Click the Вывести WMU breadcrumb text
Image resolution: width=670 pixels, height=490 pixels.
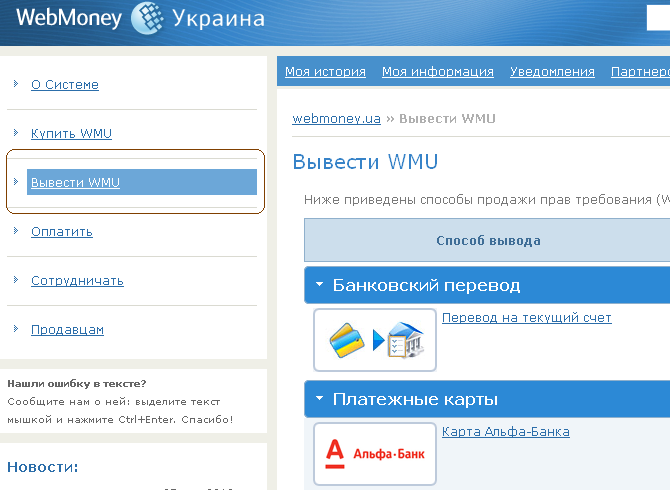pos(447,118)
